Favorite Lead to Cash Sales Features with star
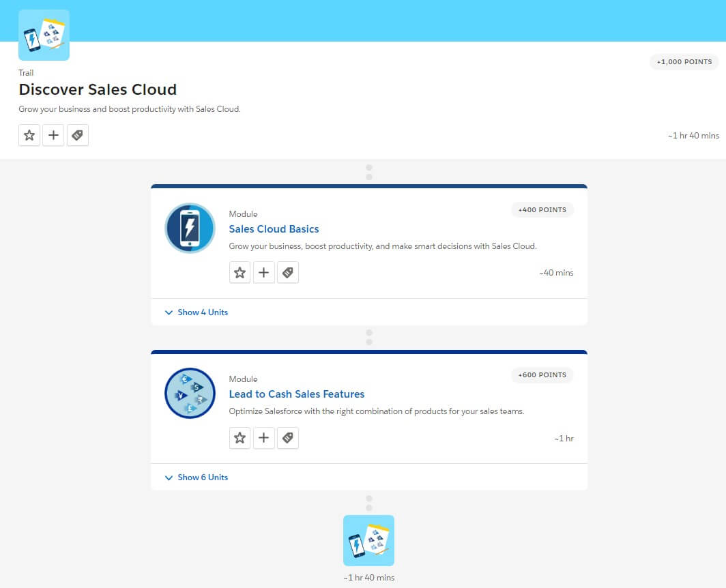Screen dimensions: 726x588 pyautogui.click(x=239, y=438)
